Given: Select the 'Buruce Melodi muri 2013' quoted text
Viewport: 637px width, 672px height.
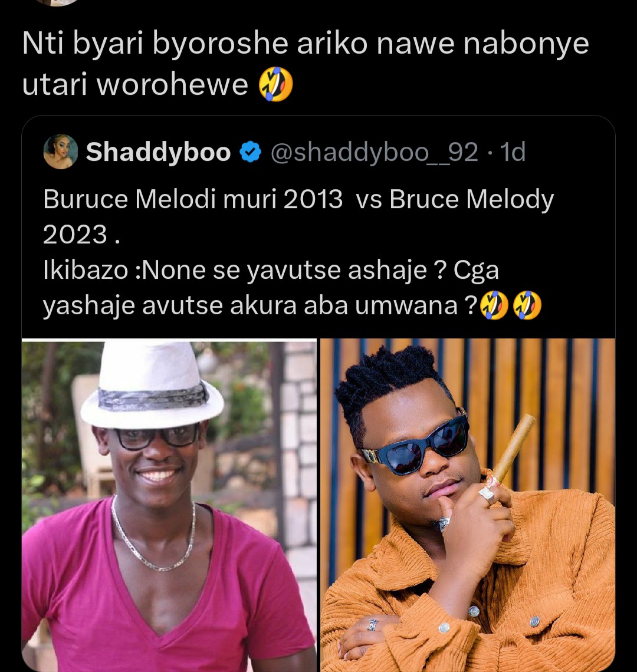Looking at the screenshot, I should click(x=193, y=199).
